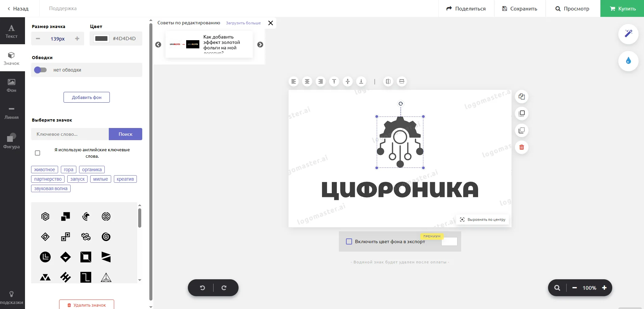Choose the spiral swirl icon
Image resolution: width=644 pixels, height=309 pixels.
(x=106, y=237)
